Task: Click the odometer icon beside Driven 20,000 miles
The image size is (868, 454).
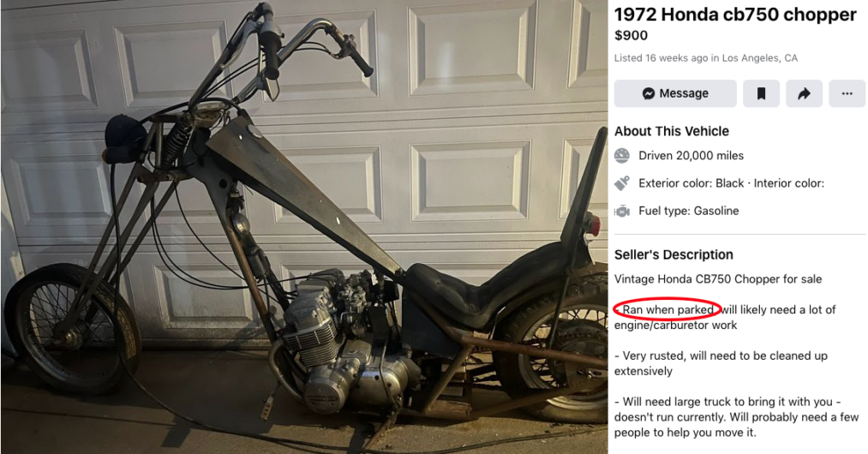Action: click(x=622, y=156)
